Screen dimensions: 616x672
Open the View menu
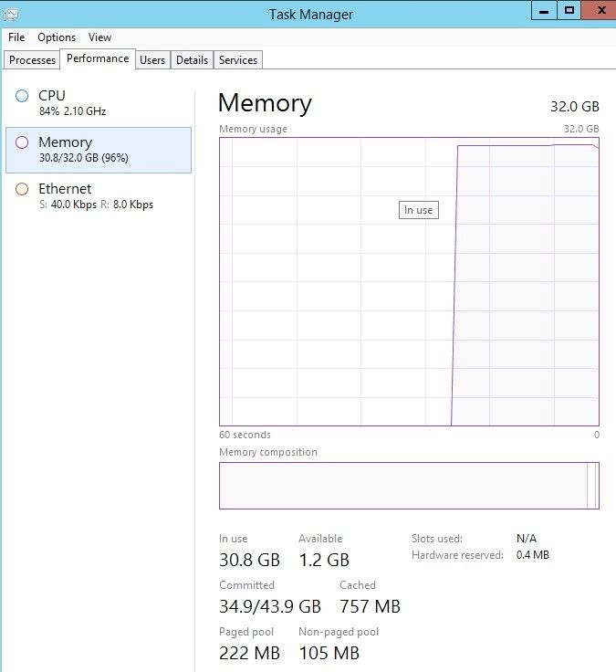(x=99, y=37)
